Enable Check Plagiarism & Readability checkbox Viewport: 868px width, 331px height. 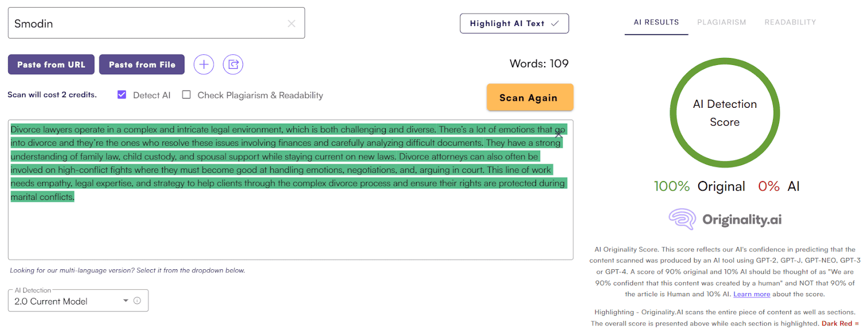187,95
